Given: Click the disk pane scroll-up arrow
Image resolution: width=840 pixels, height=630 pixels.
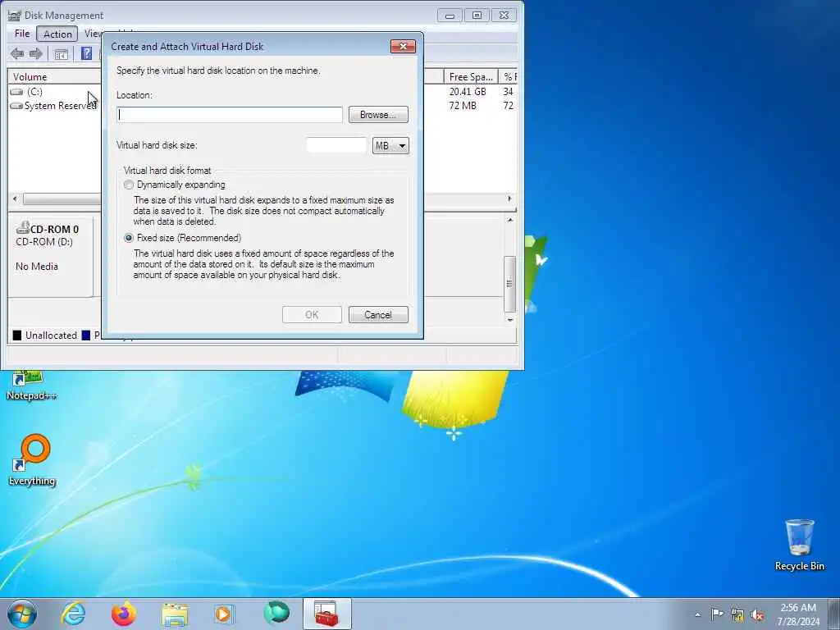Looking at the screenshot, I should tap(510, 220).
